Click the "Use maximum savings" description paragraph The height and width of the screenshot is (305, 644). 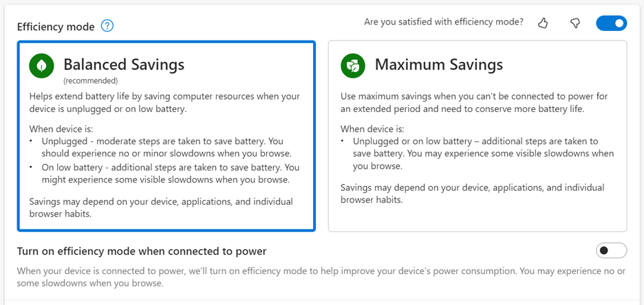coord(474,102)
